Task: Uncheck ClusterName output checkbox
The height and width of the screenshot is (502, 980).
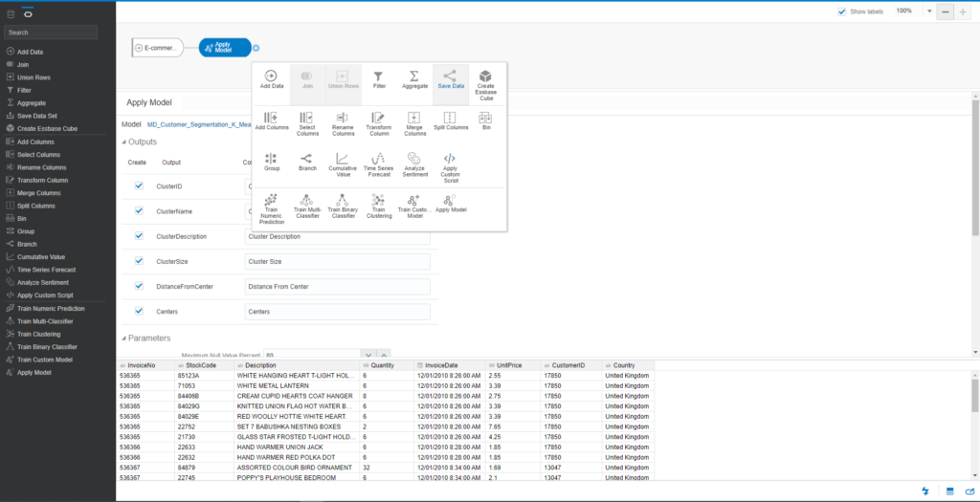Action: 140,211
